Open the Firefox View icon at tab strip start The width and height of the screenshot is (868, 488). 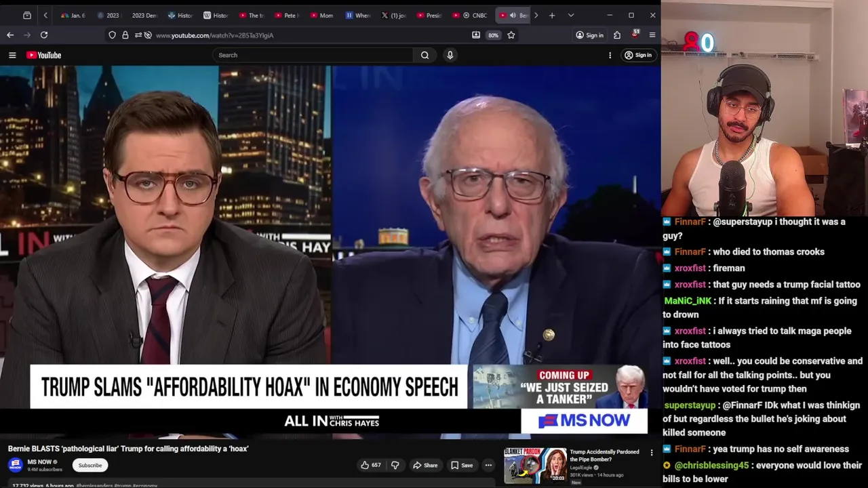(x=27, y=15)
